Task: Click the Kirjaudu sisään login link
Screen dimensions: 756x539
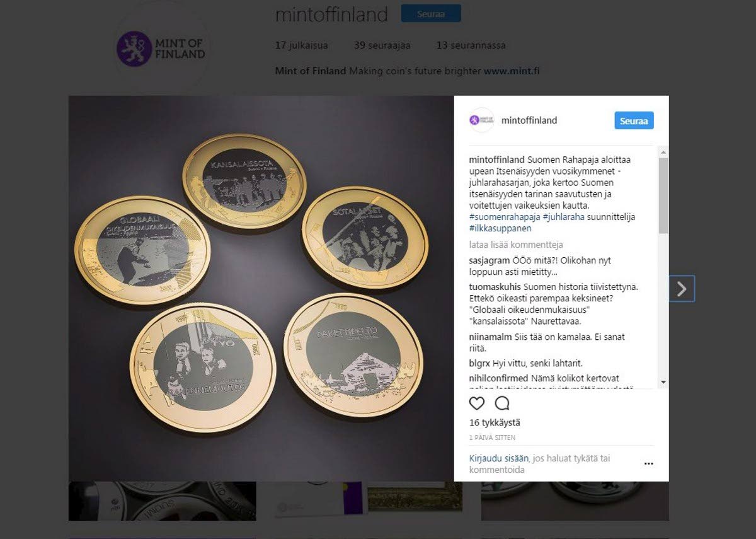Action: coord(498,458)
